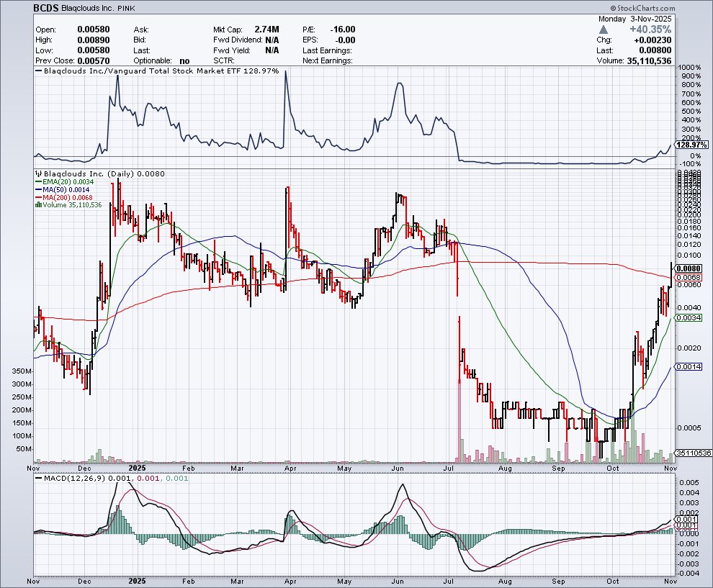Click the 0.0034 tag on right axis
Image resolution: width=713 pixels, height=588 pixels.
click(x=689, y=317)
